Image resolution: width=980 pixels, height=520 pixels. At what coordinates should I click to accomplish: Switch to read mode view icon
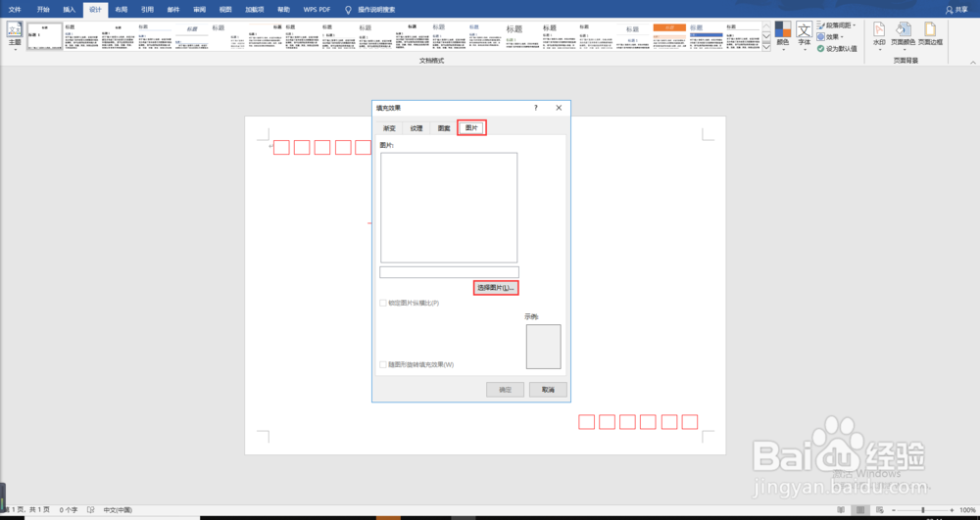(841, 510)
